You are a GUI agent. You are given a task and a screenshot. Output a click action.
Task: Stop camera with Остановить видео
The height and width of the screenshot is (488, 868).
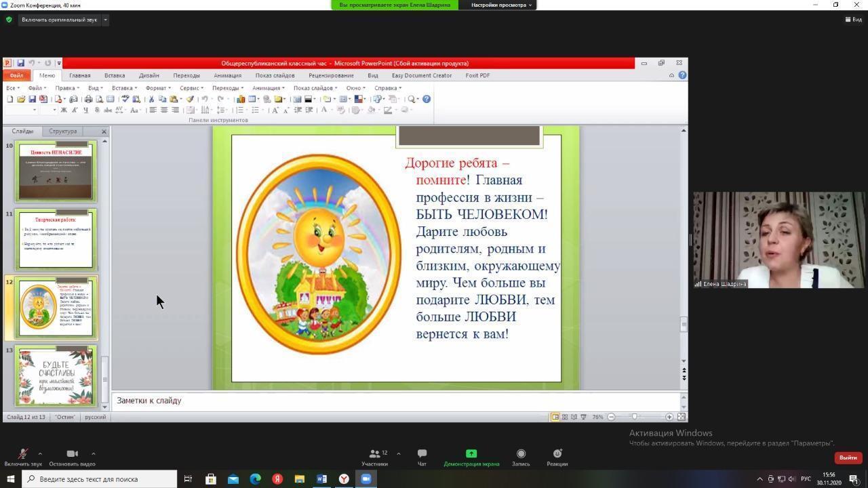72,457
